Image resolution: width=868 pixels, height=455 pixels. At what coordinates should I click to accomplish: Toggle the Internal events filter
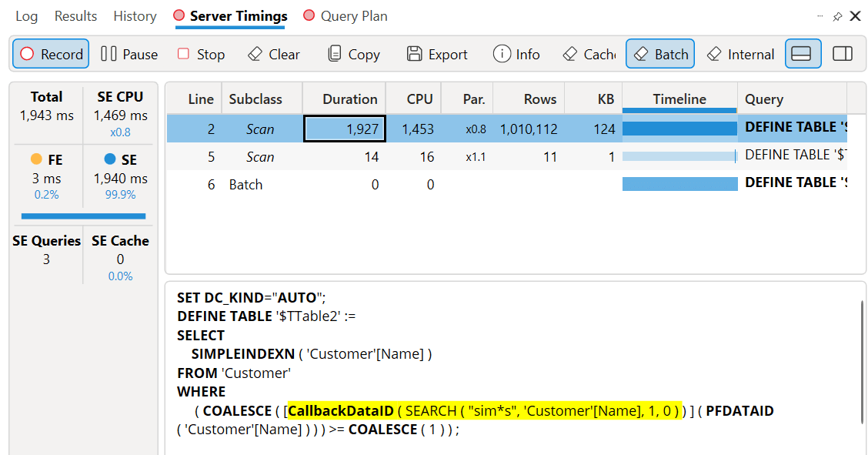pyautogui.click(x=741, y=54)
